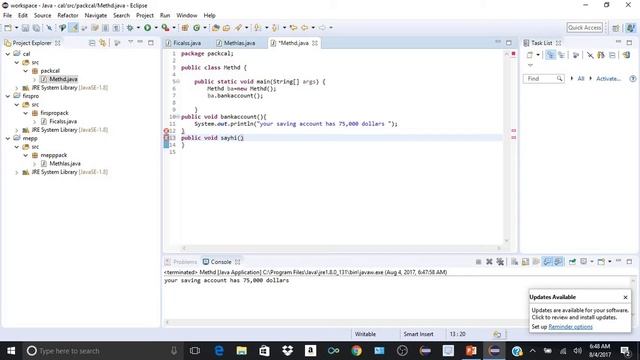
Task: Click the Activate... link in Task List
Action: [608, 78]
